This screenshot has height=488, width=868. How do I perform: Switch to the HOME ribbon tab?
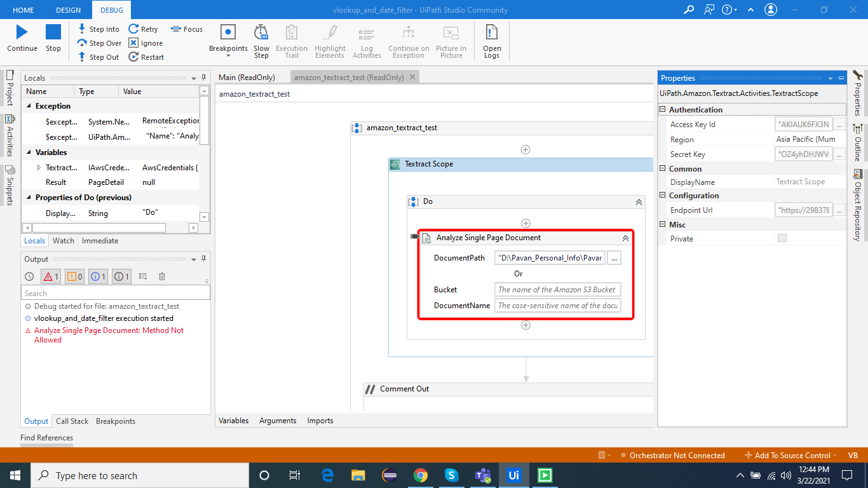point(24,10)
